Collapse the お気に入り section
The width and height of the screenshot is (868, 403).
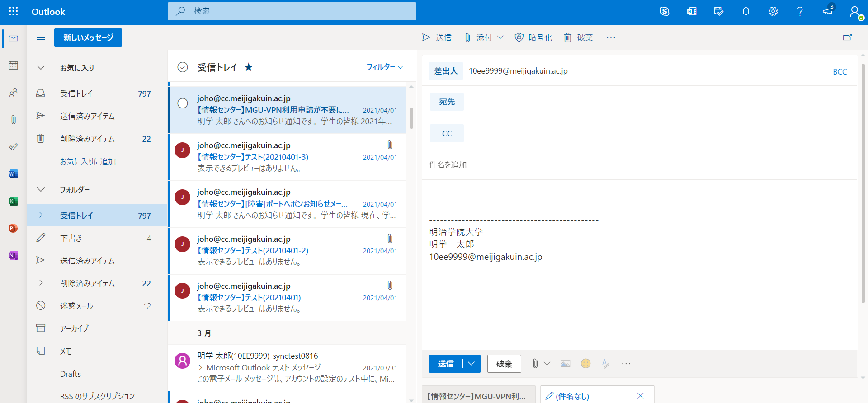(x=41, y=68)
